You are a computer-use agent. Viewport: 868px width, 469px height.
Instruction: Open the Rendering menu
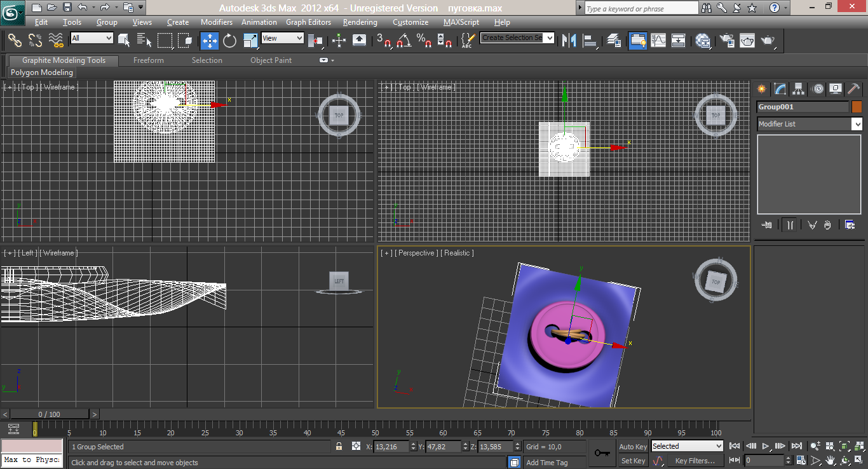[x=360, y=22]
